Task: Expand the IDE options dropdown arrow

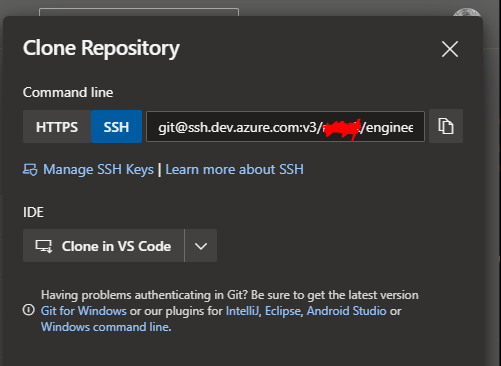Action: (x=201, y=246)
